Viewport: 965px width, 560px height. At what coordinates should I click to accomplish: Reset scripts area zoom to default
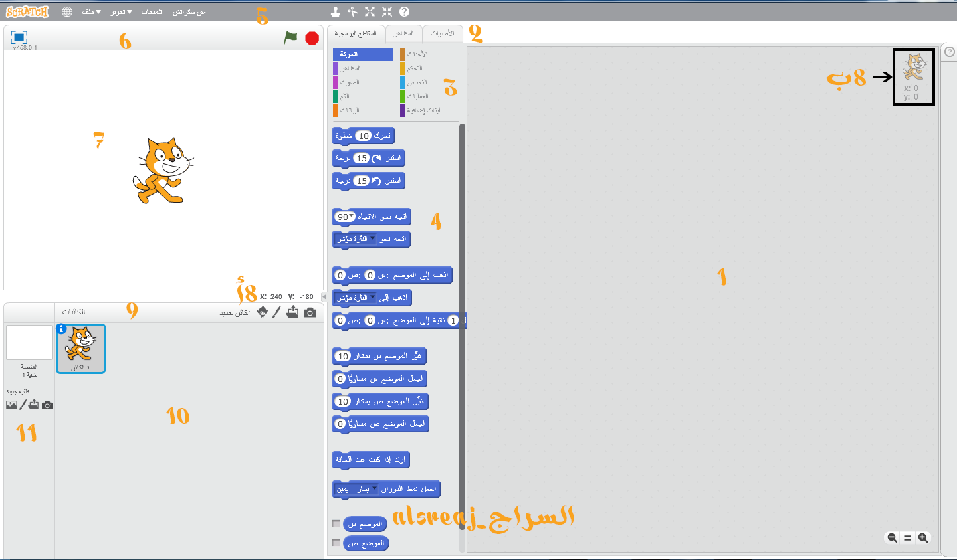tap(907, 538)
